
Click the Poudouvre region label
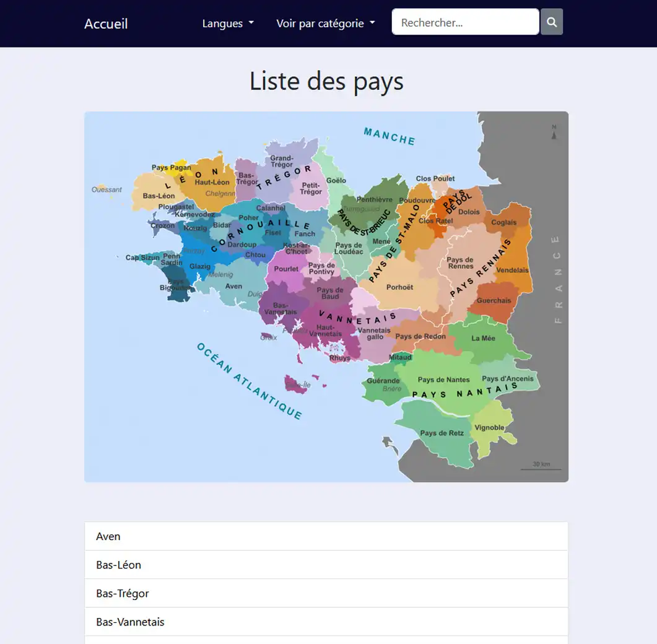click(x=417, y=200)
